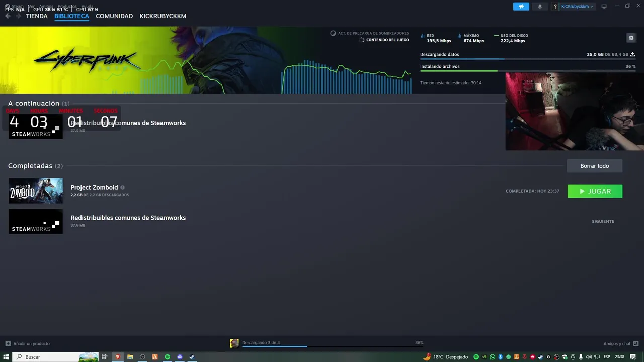Click the 23:38 taskbar clock
Image resolution: width=644 pixels, height=362 pixels.
[x=619, y=357]
